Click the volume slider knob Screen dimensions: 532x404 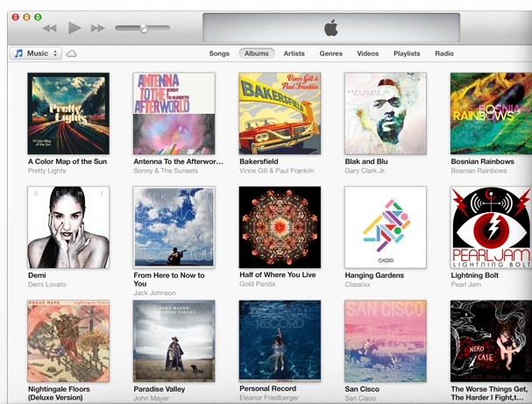(x=144, y=28)
